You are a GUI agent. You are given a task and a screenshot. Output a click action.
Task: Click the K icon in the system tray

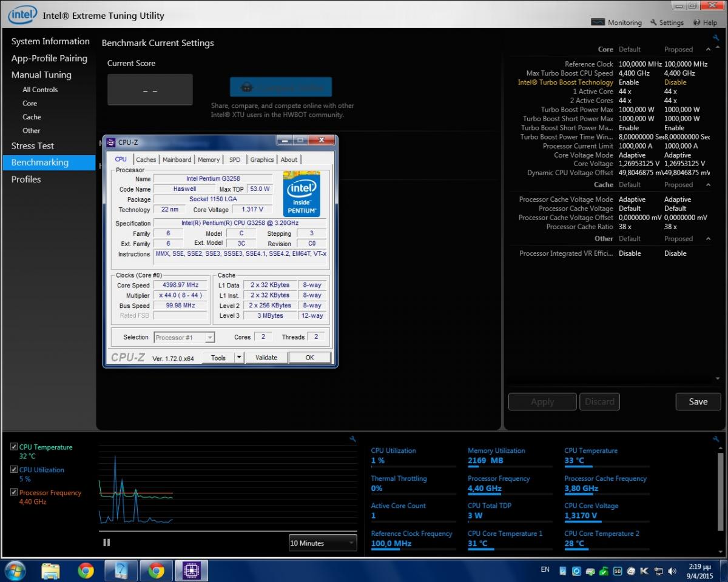point(644,570)
